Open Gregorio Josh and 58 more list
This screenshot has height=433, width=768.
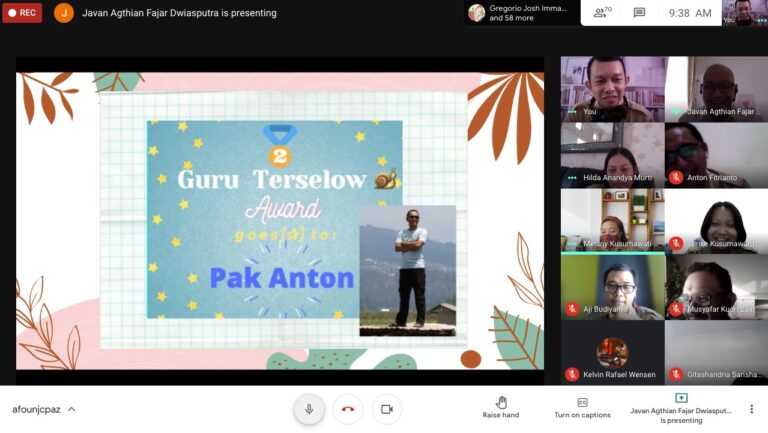point(520,13)
